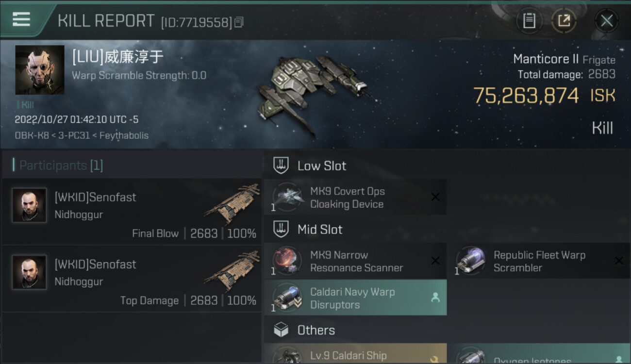This screenshot has height=364, width=631.
Task: Open the hamburger menu
Action: point(21,19)
